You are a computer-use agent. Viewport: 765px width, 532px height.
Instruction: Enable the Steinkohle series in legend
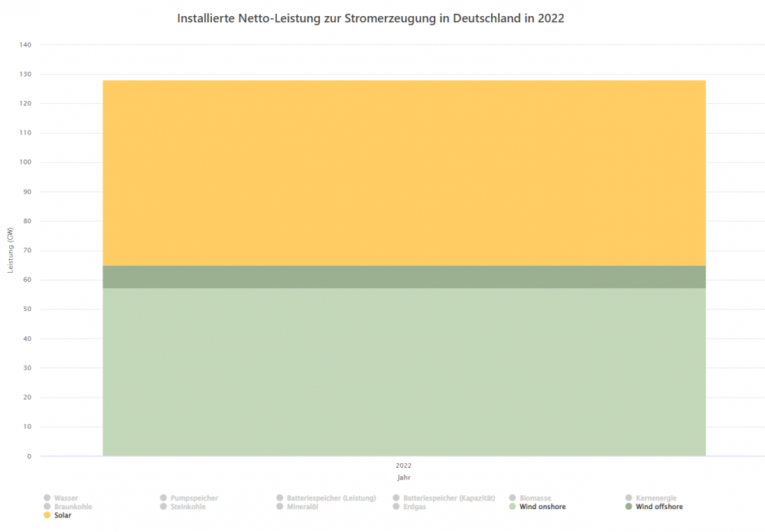(x=183, y=507)
